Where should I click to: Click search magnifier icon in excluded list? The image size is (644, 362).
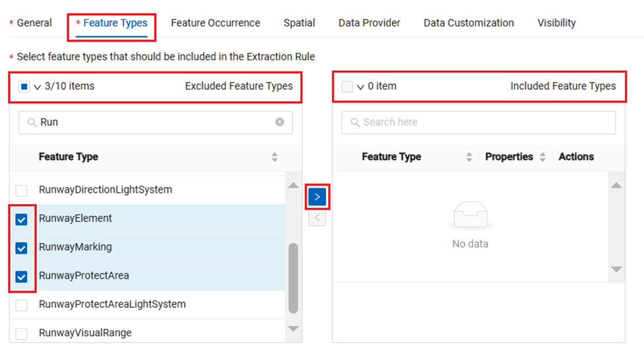(x=32, y=122)
